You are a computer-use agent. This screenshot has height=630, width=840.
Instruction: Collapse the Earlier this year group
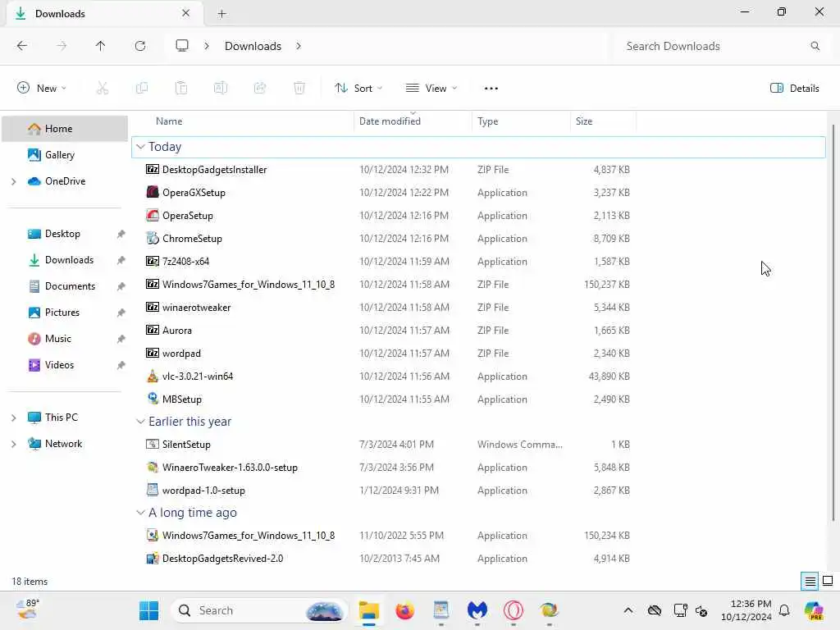[x=140, y=422]
